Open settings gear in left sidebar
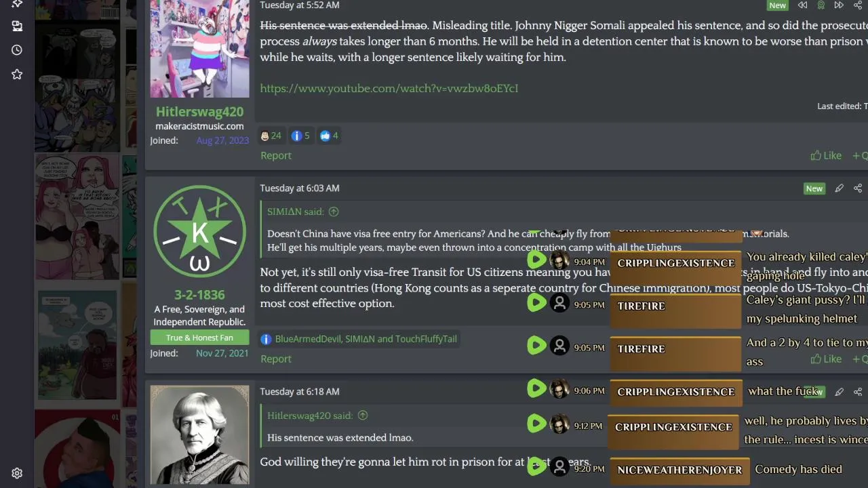The width and height of the screenshot is (868, 488). click(17, 474)
